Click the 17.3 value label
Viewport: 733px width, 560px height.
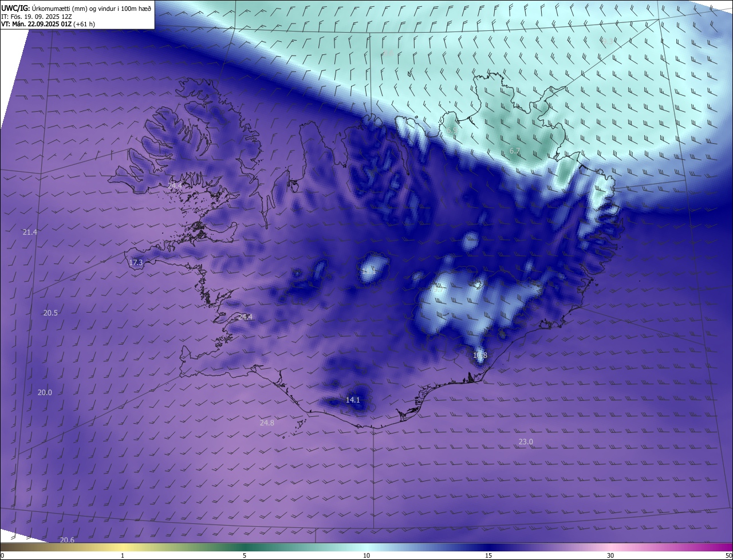click(x=136, y=262)
